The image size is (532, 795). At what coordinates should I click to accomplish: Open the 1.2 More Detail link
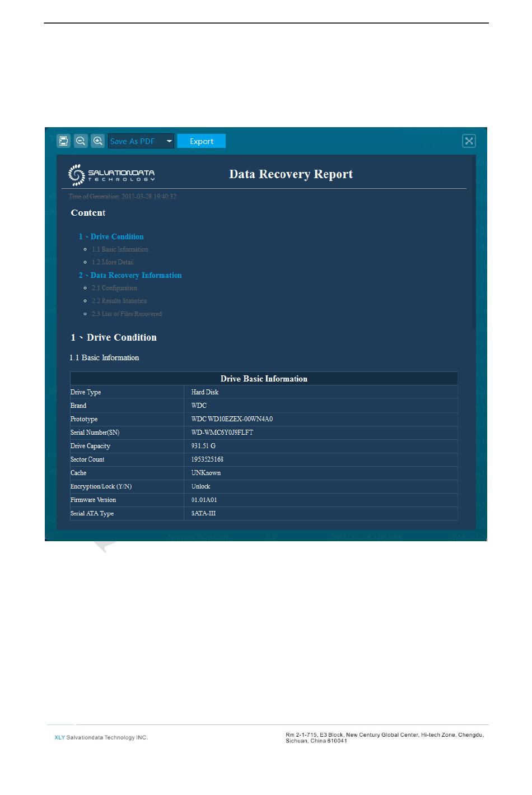[113, 262]
